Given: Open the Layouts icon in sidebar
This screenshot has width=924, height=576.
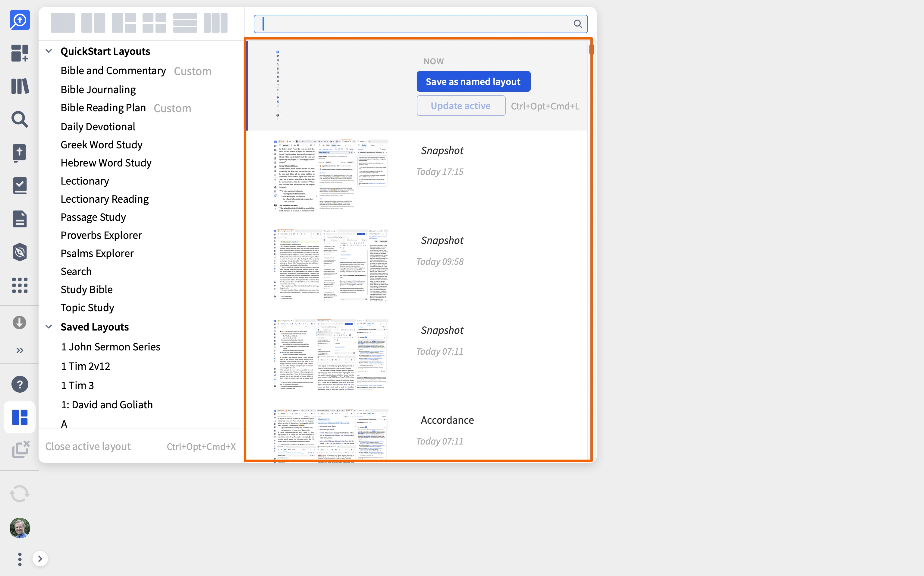Looking at the screenshot, I should (x=20, y=417).
